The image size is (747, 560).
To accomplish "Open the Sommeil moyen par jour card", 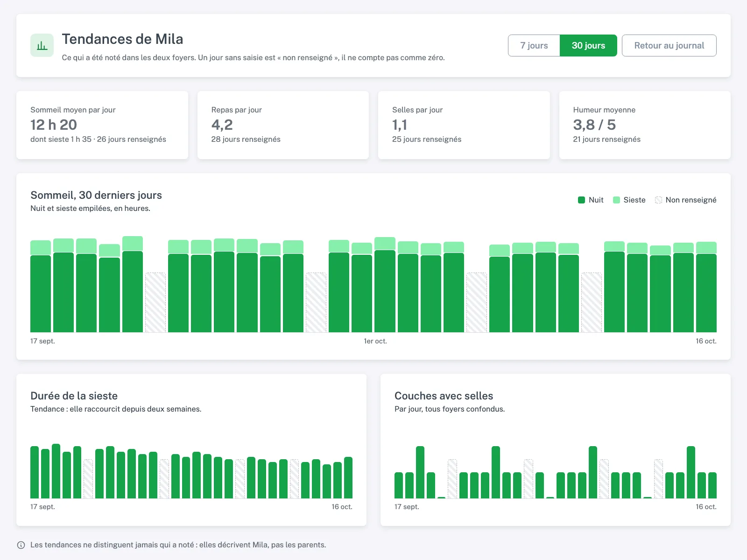I will click(102, 125).
